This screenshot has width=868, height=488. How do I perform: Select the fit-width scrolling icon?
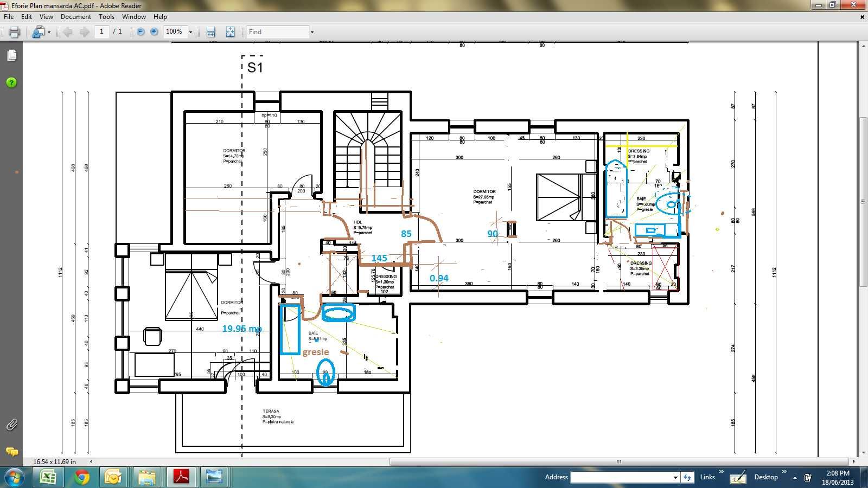(x=210, y=32)
